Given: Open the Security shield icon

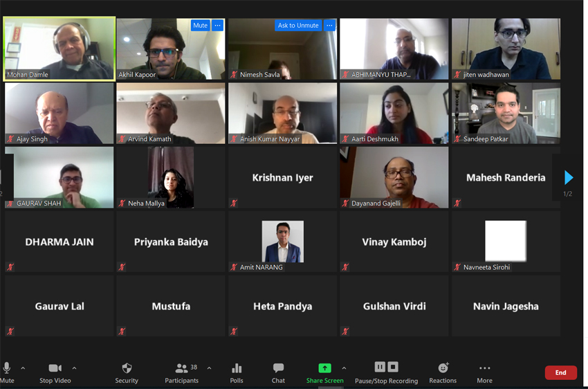Looking at the screenshot, I should coord(127,368).
